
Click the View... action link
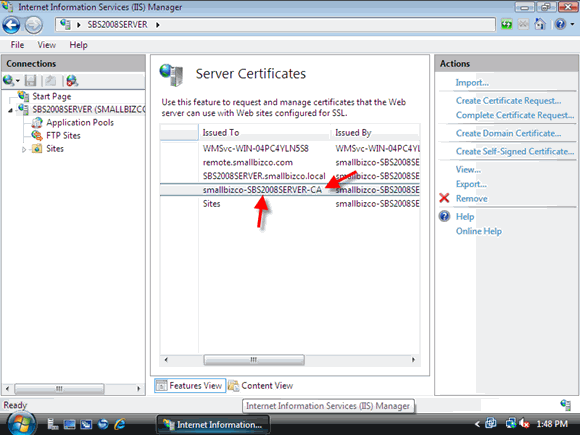(x=468, y=169)
